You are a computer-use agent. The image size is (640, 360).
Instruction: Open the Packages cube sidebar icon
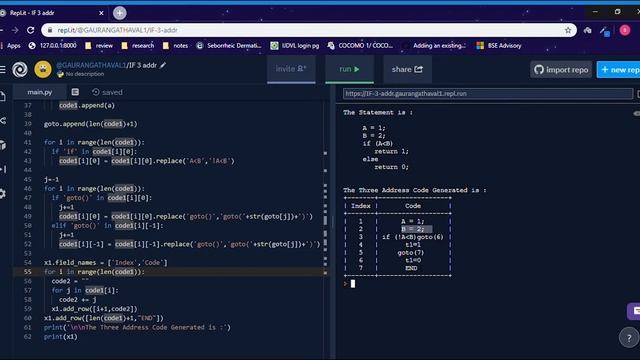pos(2,145)
